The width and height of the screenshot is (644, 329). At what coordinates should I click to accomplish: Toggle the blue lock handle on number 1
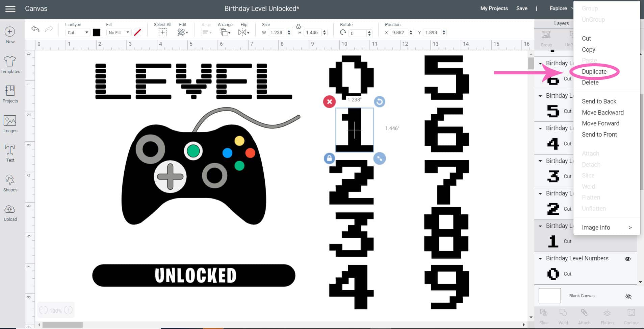pyautogui.click(x=329, y=158)
